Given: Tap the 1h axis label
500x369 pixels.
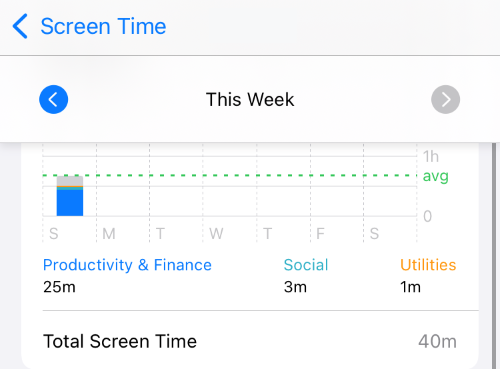Looking at the screenshot, I should tap(431, 157).
